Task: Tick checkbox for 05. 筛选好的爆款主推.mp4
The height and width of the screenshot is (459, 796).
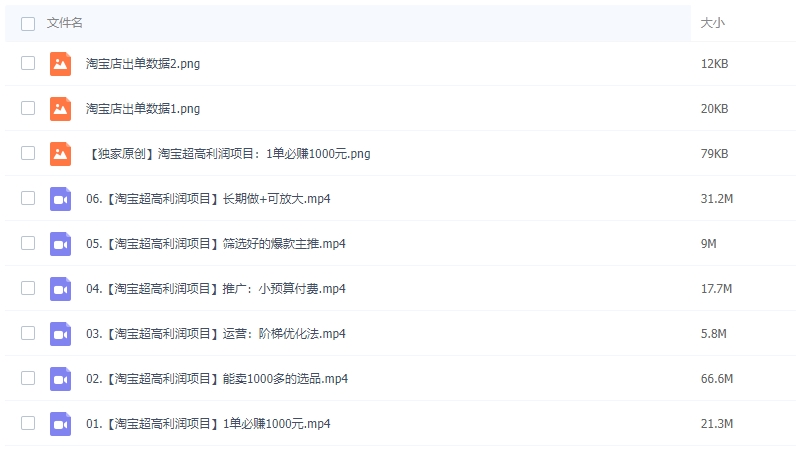Action: tap(28, 243)
